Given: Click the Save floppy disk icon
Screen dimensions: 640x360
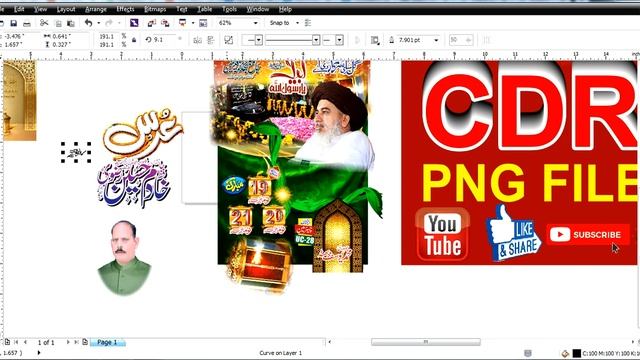Looking at the screenshot, I should coord(13,23).
